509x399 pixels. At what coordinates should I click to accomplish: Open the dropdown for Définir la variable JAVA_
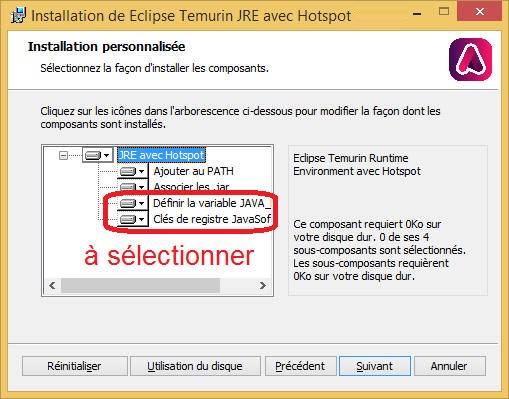(132, 203)
